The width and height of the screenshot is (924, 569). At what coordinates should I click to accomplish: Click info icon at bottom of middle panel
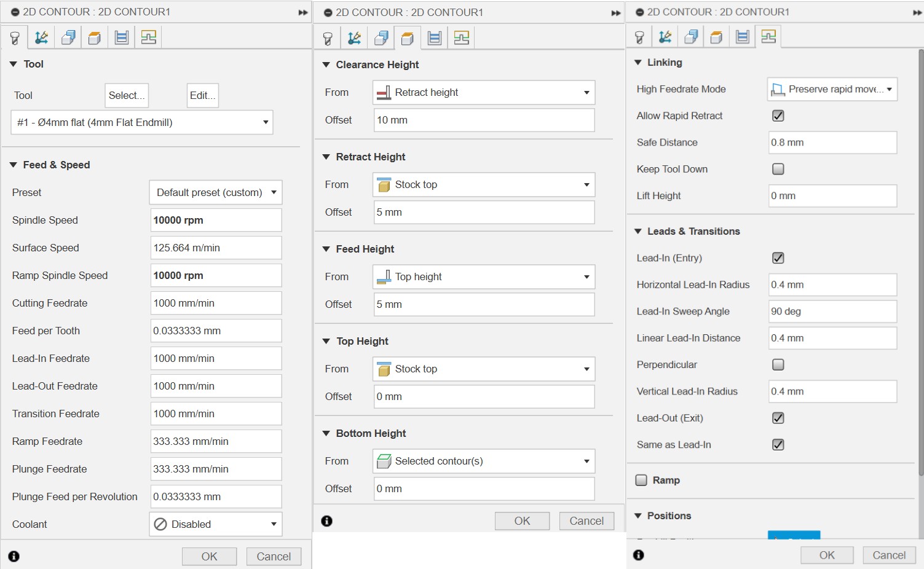pos(327,521)
